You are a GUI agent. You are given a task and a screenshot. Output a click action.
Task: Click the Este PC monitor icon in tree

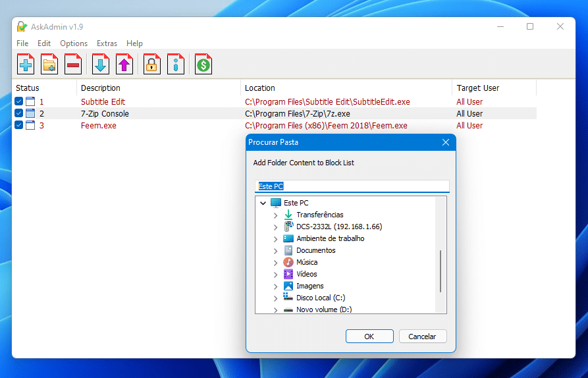[276, 203]
